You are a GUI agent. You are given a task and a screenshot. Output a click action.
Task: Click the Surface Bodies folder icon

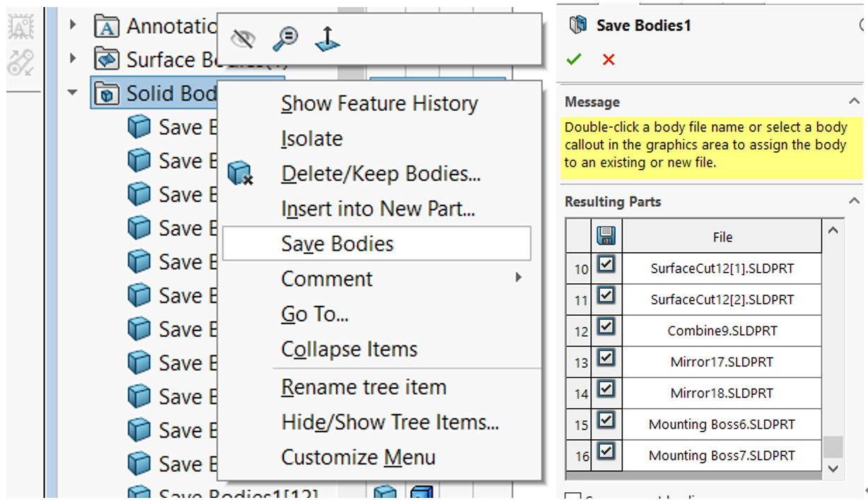(107, 59)
